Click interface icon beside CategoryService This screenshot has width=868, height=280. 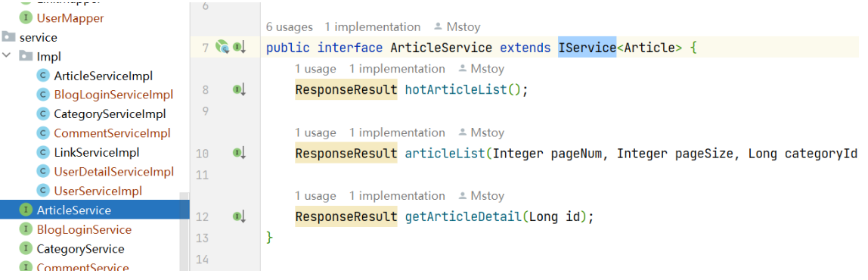point(26,249)
